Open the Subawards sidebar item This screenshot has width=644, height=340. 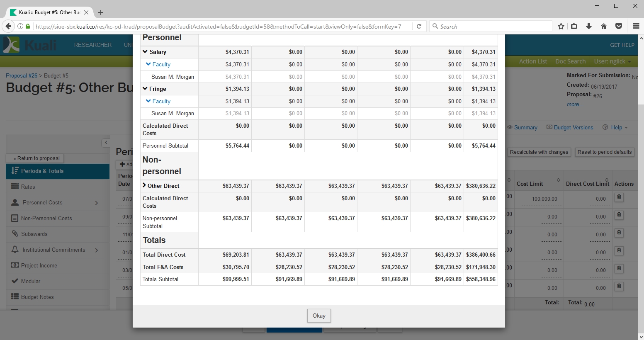[34, 234]
